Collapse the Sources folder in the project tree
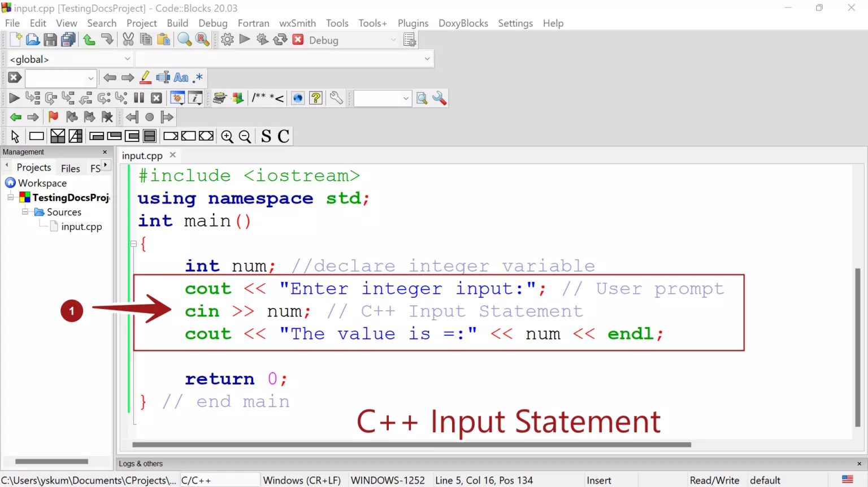The width and height of the screenshot is (868, 487). tap(24, 212)
